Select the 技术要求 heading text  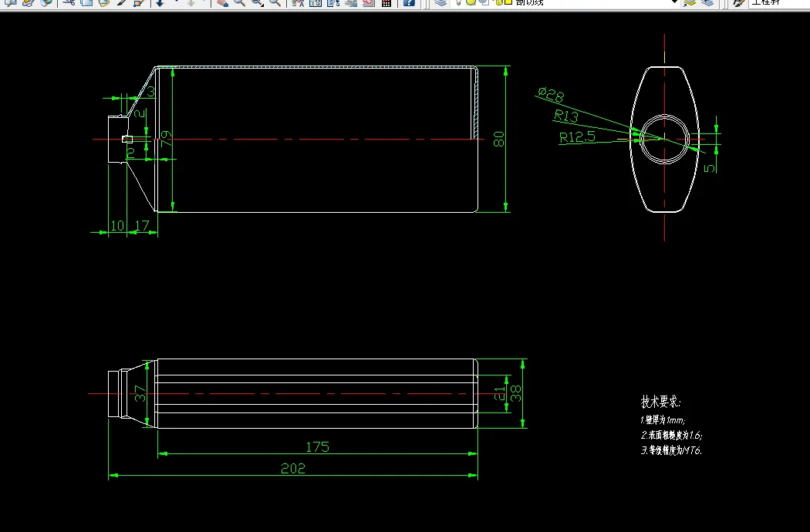pos(660,402)
